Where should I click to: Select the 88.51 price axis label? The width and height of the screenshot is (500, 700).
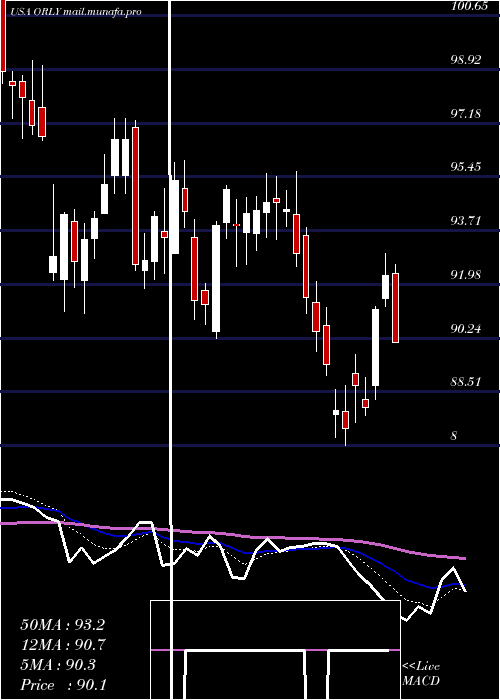[466, 382]
